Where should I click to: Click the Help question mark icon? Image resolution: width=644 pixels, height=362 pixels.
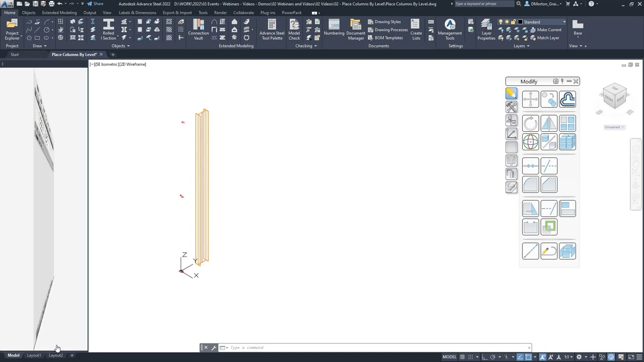591,4
